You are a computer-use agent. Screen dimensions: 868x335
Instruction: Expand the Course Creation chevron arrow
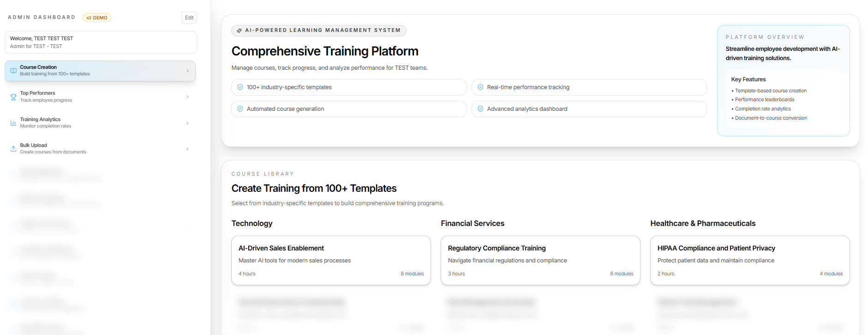click(x=187, y=71)
